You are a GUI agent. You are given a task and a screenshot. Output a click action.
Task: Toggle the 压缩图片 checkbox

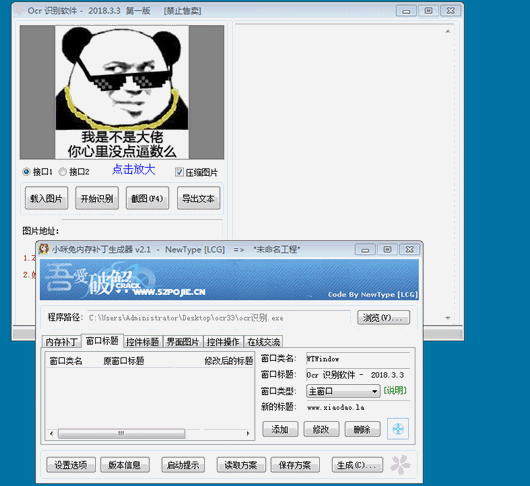click(x=179, y=172)
